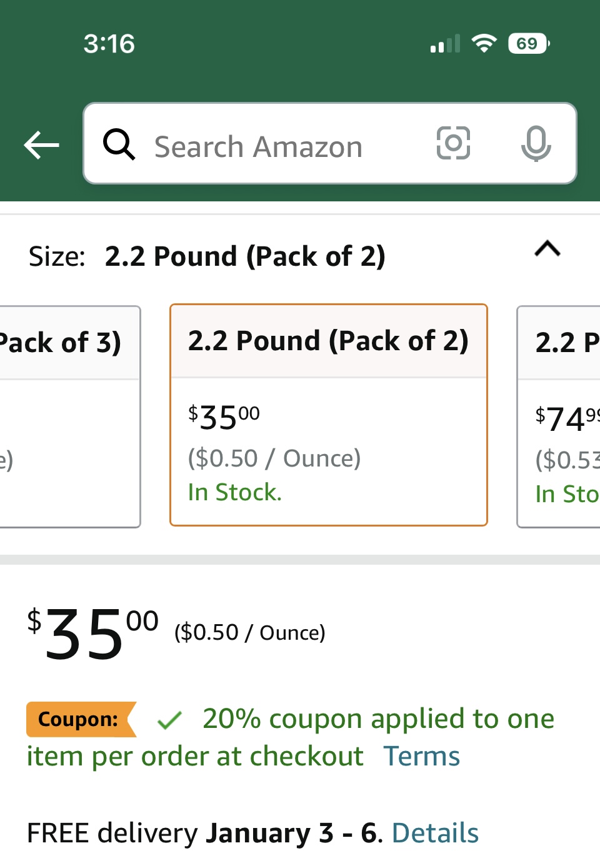The width and height of the screenshot is (600, 868).
Task: Tap the cellular signal bars
Action: [445, 44]
